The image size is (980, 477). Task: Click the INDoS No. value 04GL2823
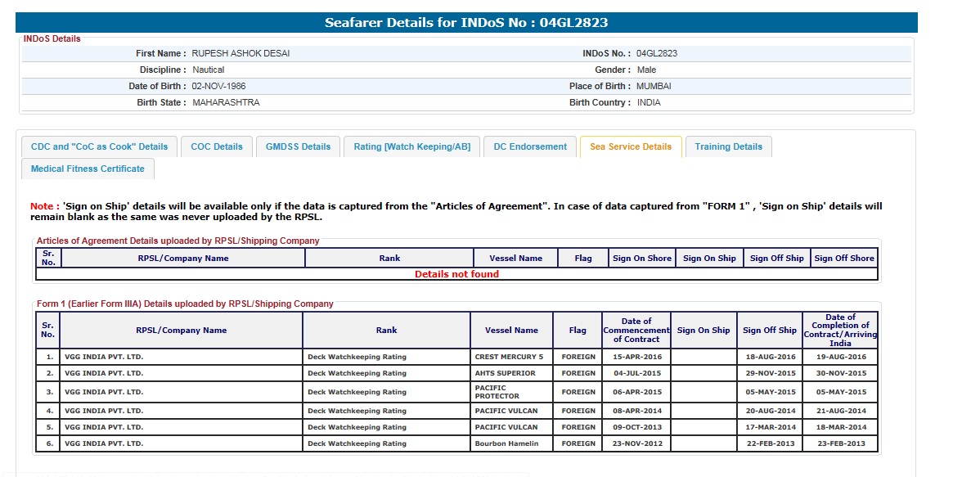point(656,54)
